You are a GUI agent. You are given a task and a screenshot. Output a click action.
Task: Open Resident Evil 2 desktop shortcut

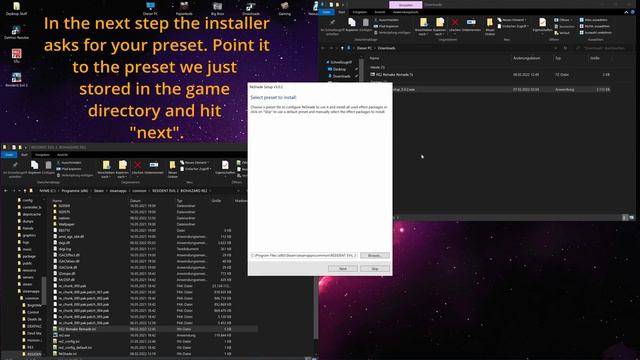point(16,80)
